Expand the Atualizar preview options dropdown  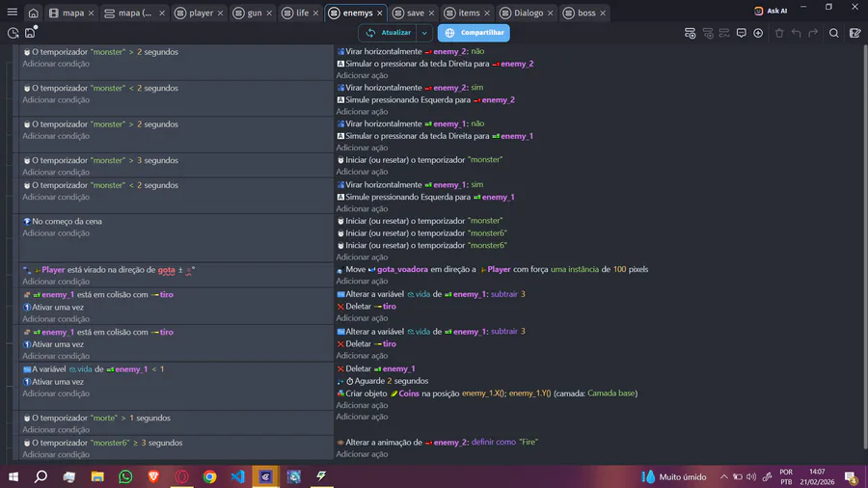click(424, 33)
